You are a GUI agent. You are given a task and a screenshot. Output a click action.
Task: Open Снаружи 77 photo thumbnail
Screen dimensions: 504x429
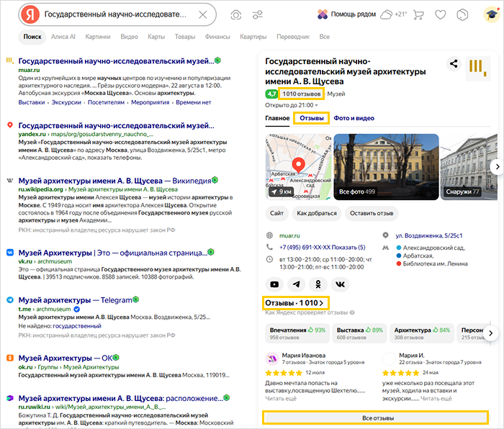[x=469, y=167]
